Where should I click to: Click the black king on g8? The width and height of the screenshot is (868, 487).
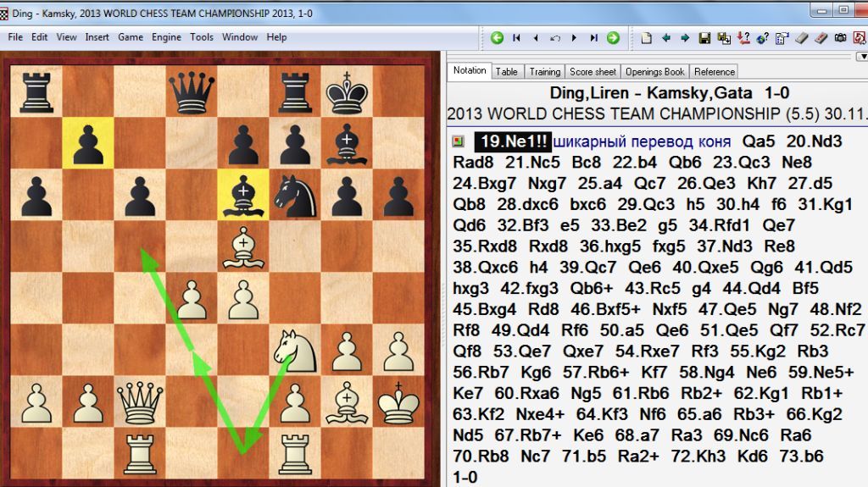pyautogui.click(x=347, y=91)
